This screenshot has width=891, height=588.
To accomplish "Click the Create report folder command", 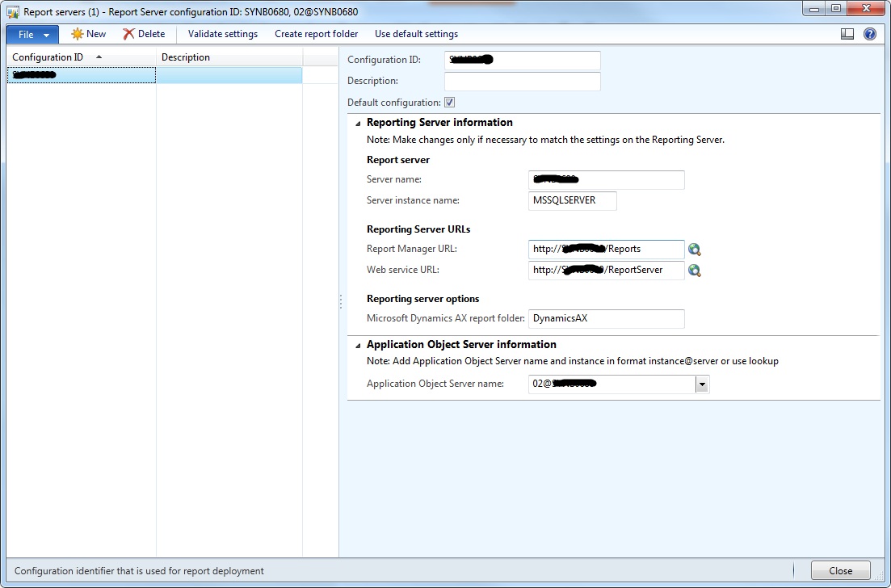I will click(x=316, y=34).
